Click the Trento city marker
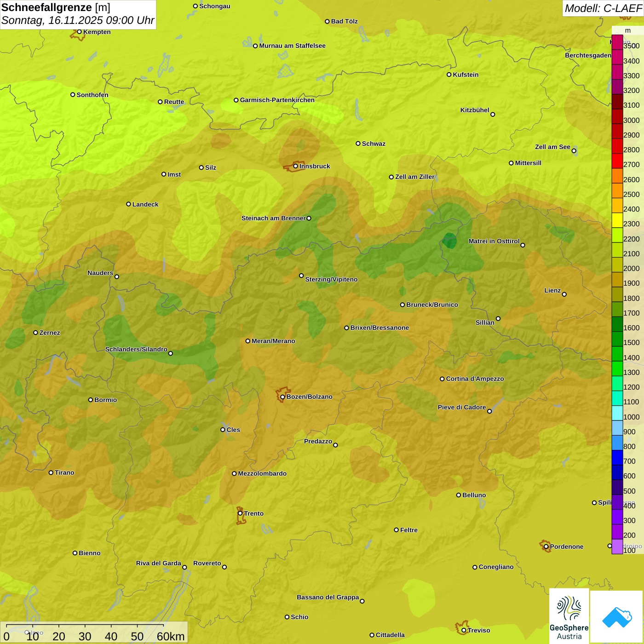This screenshot has width=644, height=644. point(240,513)
